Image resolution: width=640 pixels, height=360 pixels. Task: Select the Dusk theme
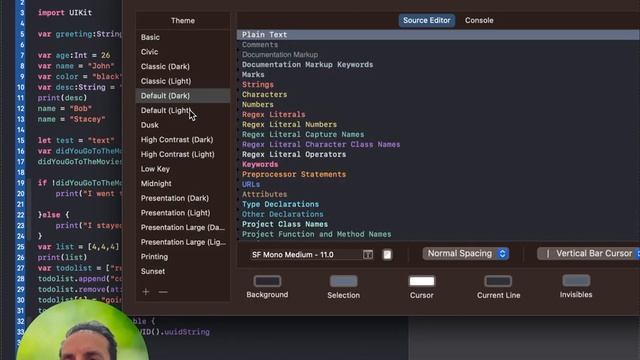coord(183,125)
